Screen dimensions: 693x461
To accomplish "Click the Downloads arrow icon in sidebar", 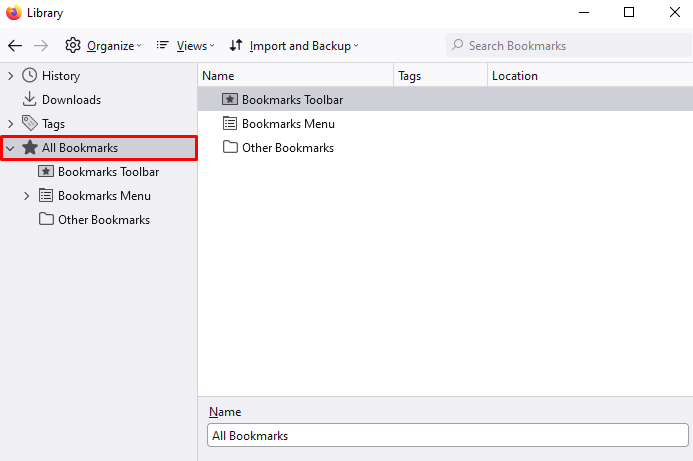I will 29,99.
